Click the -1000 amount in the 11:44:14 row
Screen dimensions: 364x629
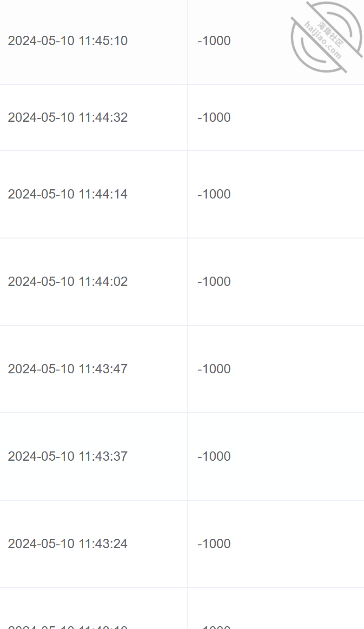click(x=214, y=194)
